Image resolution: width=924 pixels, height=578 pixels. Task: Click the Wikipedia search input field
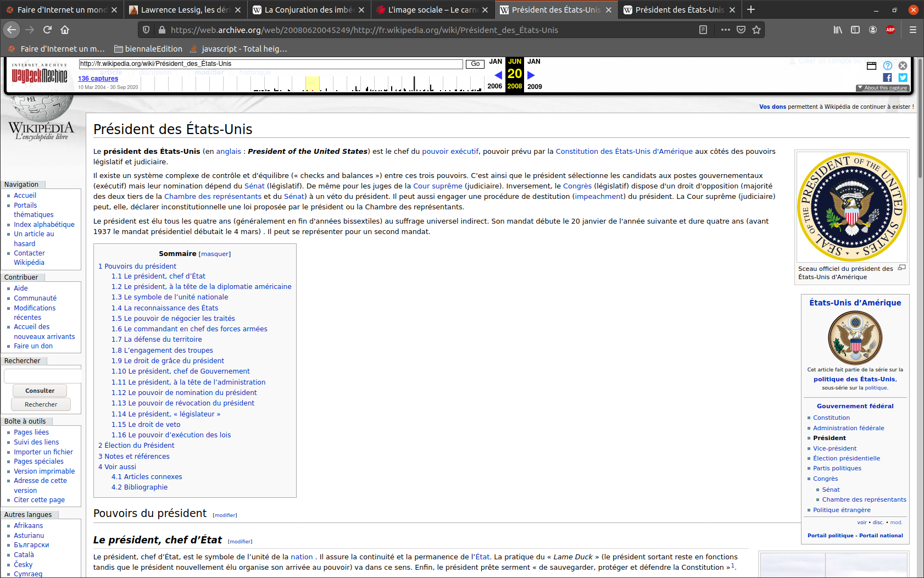click(x=42, y=376)
